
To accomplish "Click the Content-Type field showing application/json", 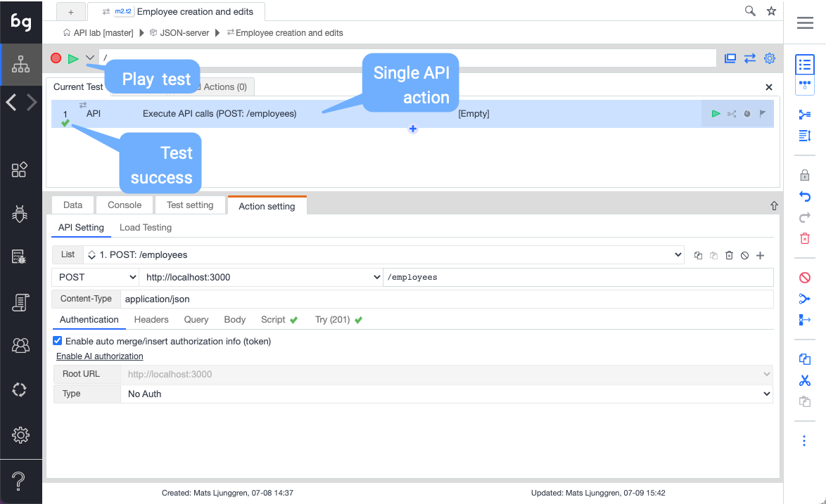I will click(447, 299).
